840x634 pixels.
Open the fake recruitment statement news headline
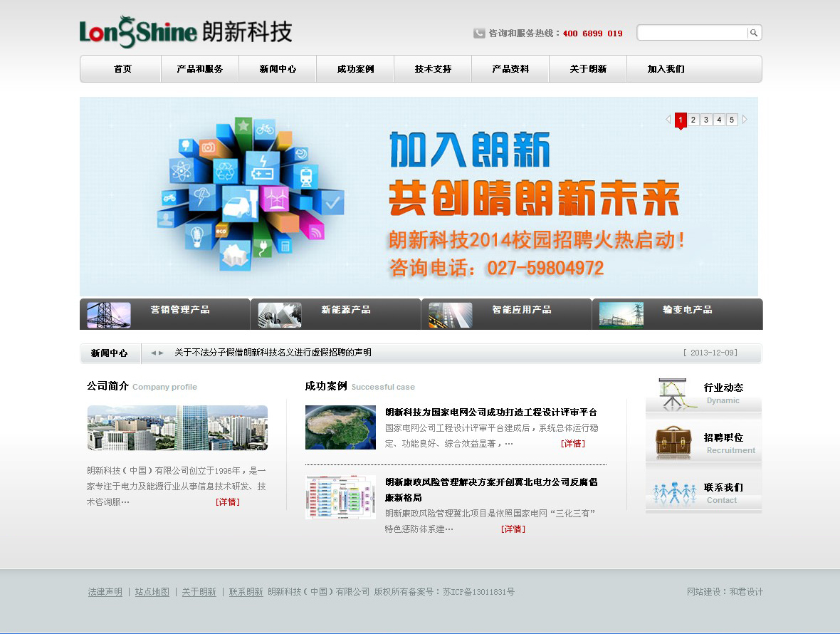click(x=273, y=353)
